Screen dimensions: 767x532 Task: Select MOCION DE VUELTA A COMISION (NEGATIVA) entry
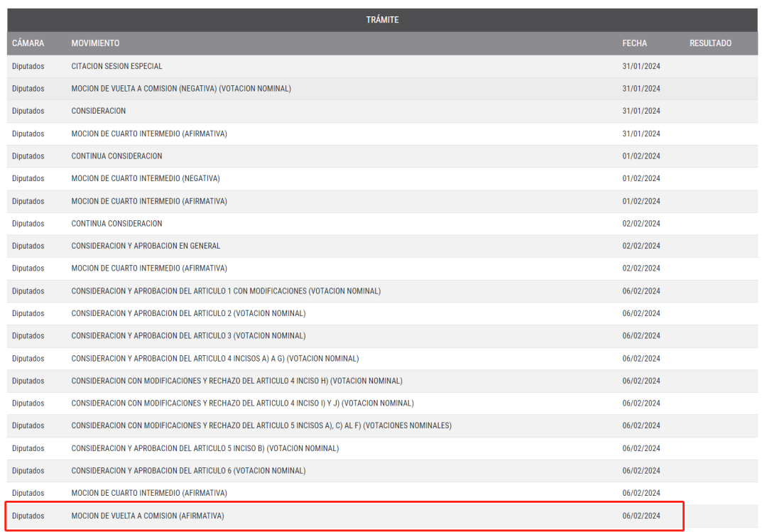tap(180, 89)
